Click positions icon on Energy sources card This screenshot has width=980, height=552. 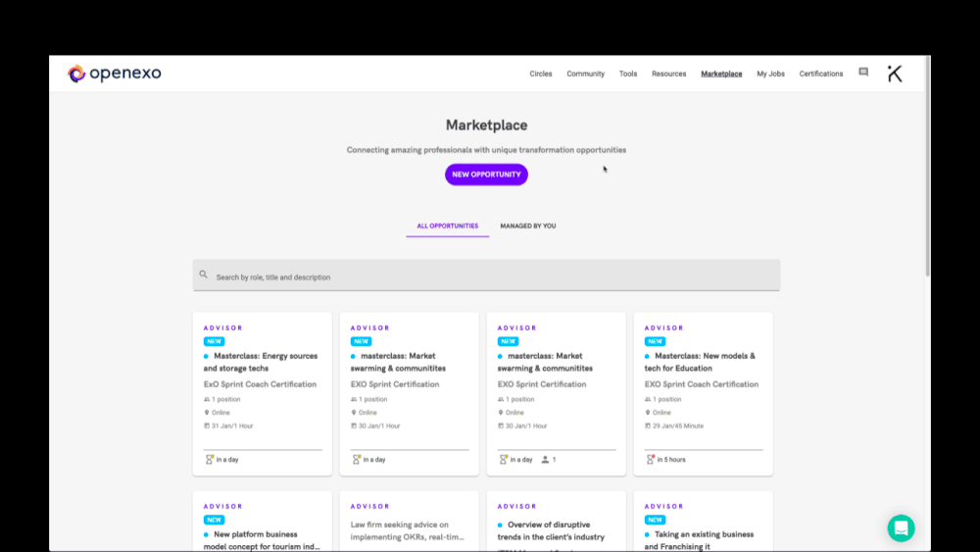click(x=207, y=399)
